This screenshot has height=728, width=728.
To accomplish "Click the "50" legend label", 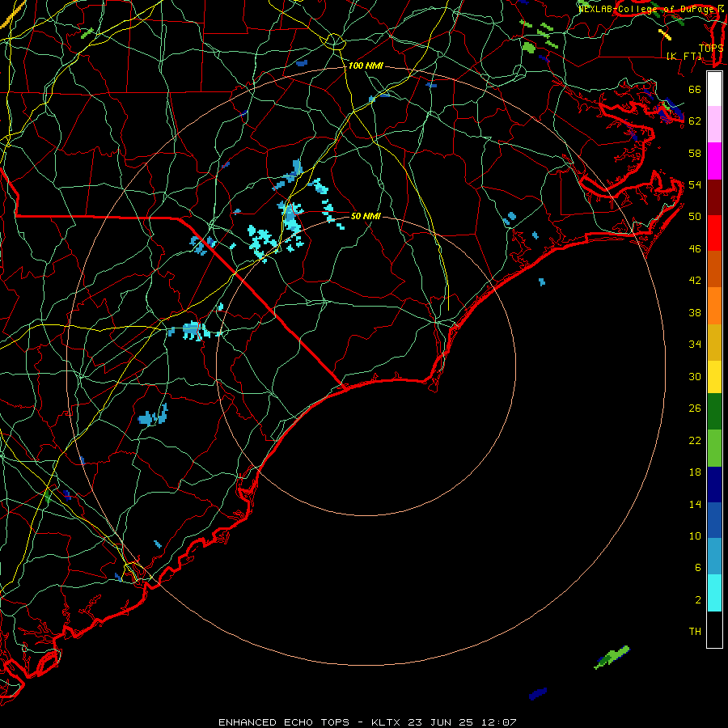I will pyautogui.click(x=695, y=217).
